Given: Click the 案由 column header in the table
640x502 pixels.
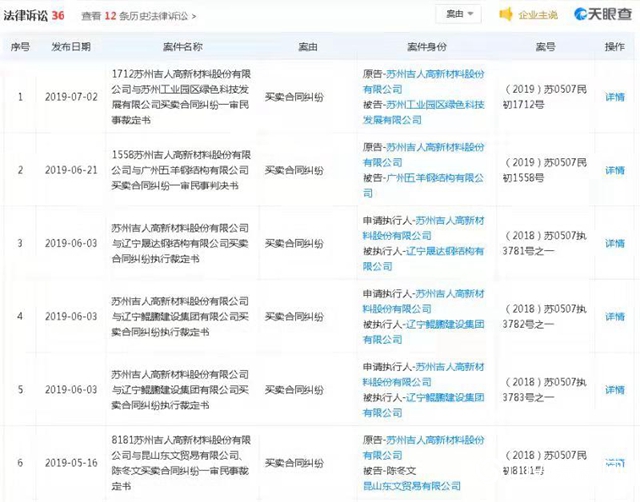Looking at the screenshot, I should [x=308, y=47].
